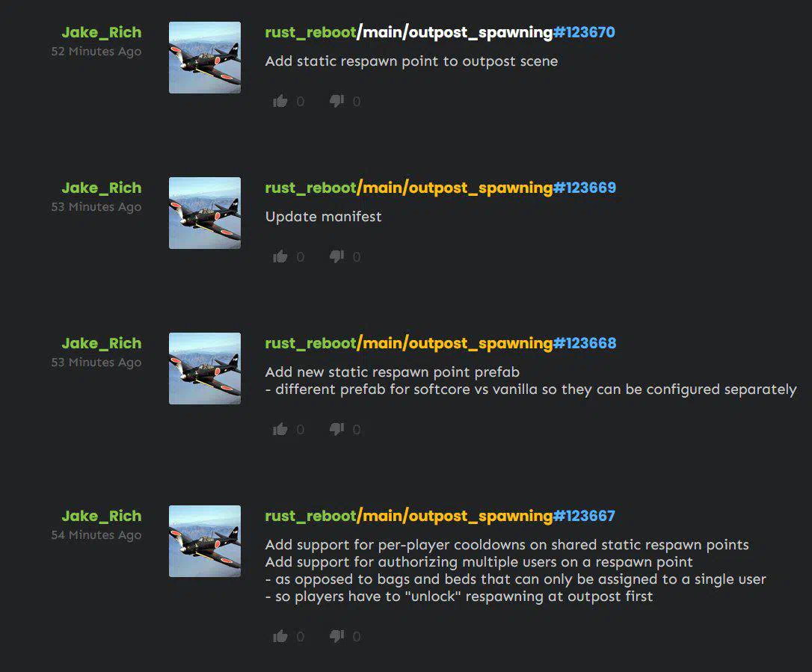812x672 pixels.
Task: Downvote commit #123668 static respawn prefab
Action: coord(336,429)
